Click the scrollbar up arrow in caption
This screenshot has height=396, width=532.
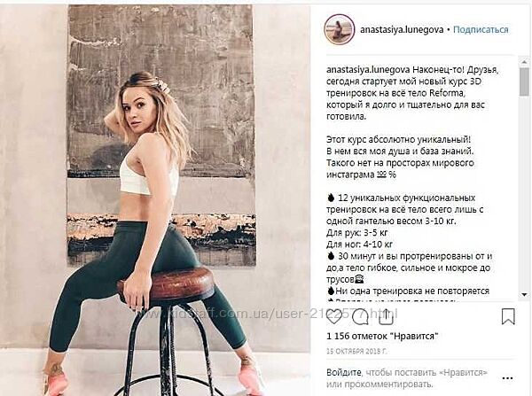(x=524, y=62)
